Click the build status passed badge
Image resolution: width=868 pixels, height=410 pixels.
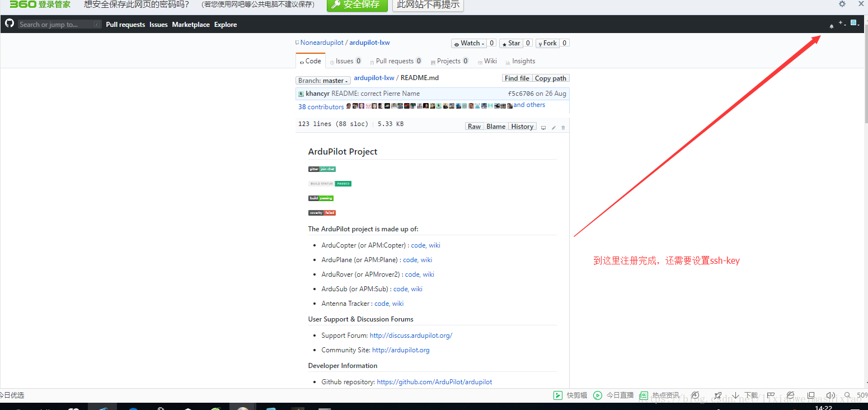point(330,184)
